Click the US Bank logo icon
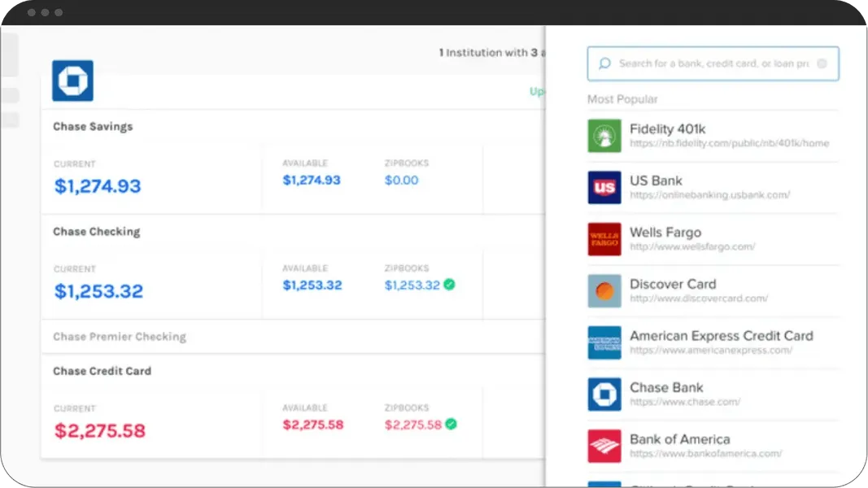Image resolution: width=868 pixels, height=488 pixels. point(604,187)
